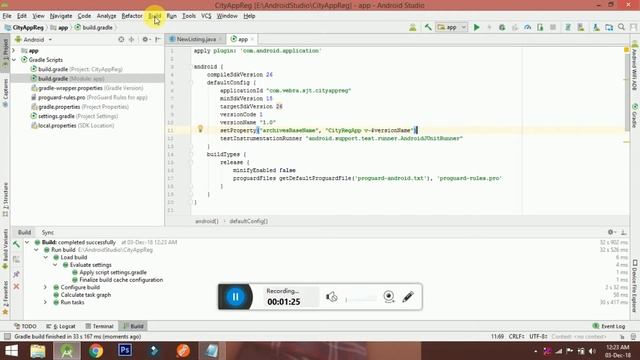Open the Logcat tool window

pyautogui.click(x=61, y=326)
